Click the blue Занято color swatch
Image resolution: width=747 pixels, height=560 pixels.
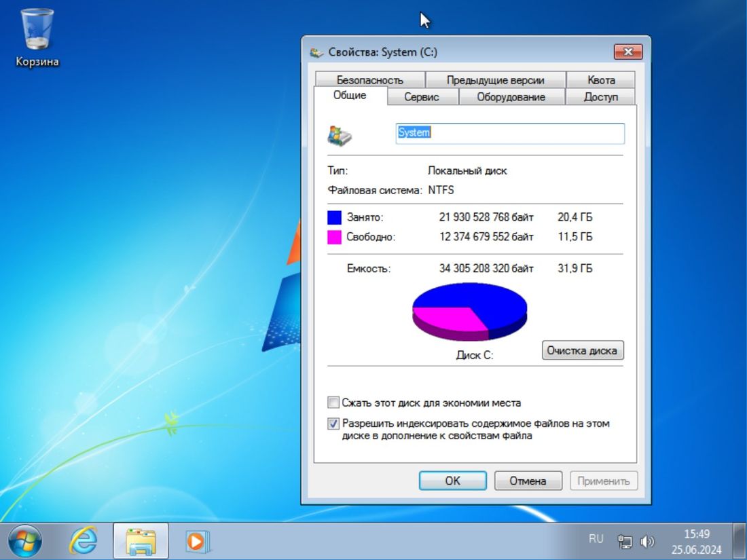(x=333, y=217)
